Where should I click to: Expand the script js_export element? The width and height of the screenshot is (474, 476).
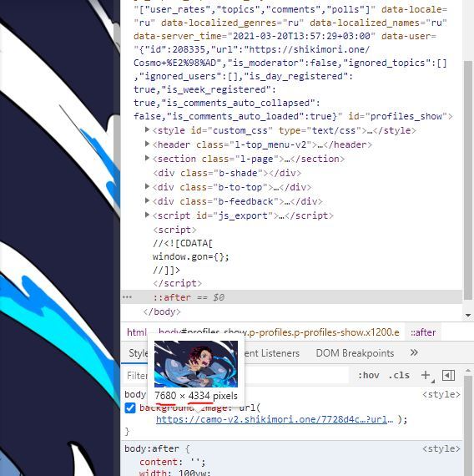coord(147,215)
